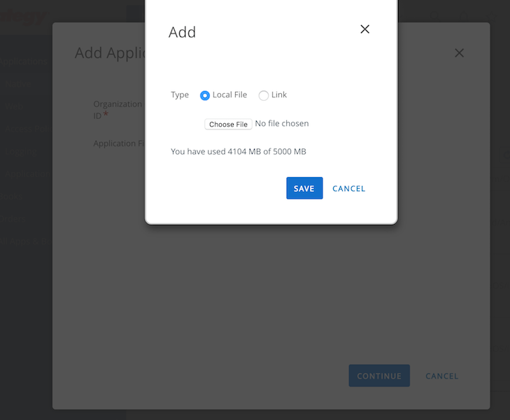510x420 pixels.
Task: Open Access Policies in sidebar
Action: pyautogui.click(x=28, y=129)
